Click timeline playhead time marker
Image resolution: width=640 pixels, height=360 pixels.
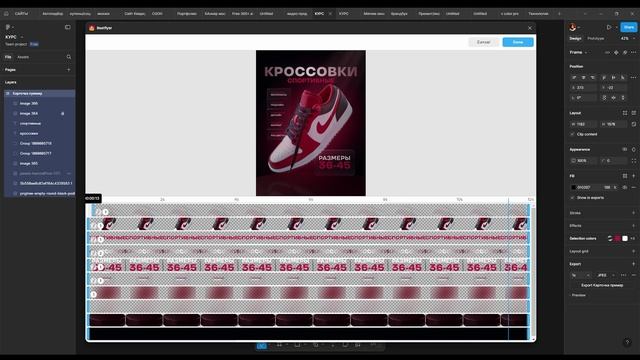pyautogui.click(x=92, y=198)
